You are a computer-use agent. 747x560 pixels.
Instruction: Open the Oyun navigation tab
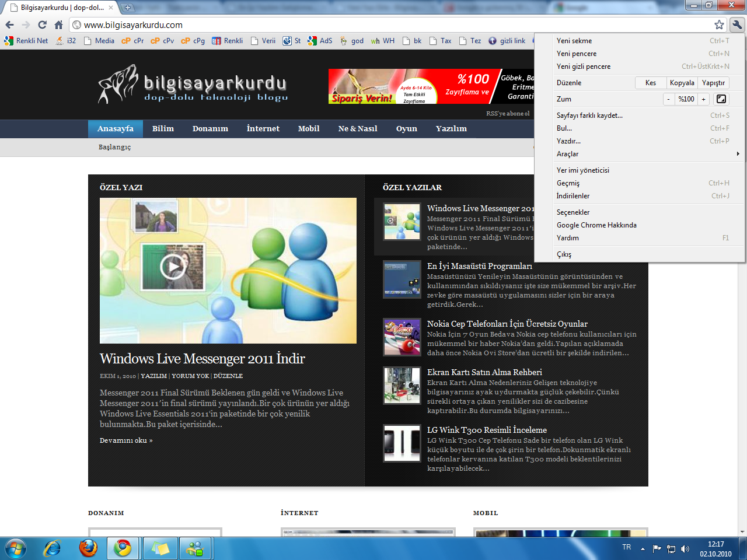coord(407,129)
